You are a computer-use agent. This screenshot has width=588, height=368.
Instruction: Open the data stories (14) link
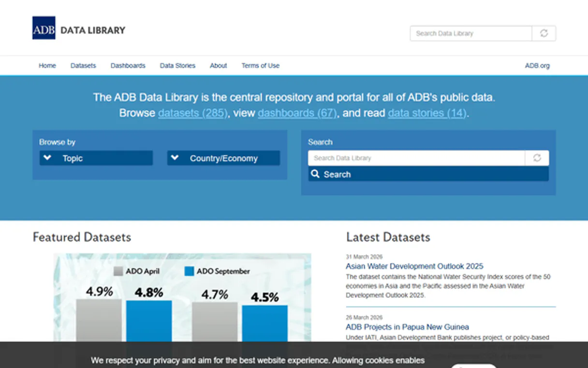(x=426, y=113)
